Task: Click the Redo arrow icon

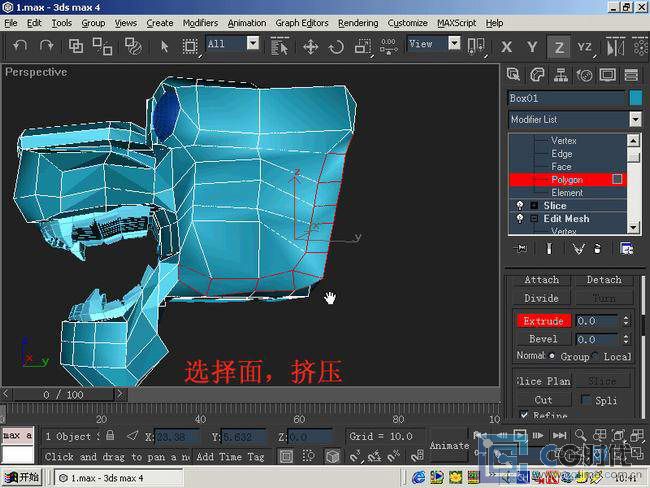Action: (46, 46)
